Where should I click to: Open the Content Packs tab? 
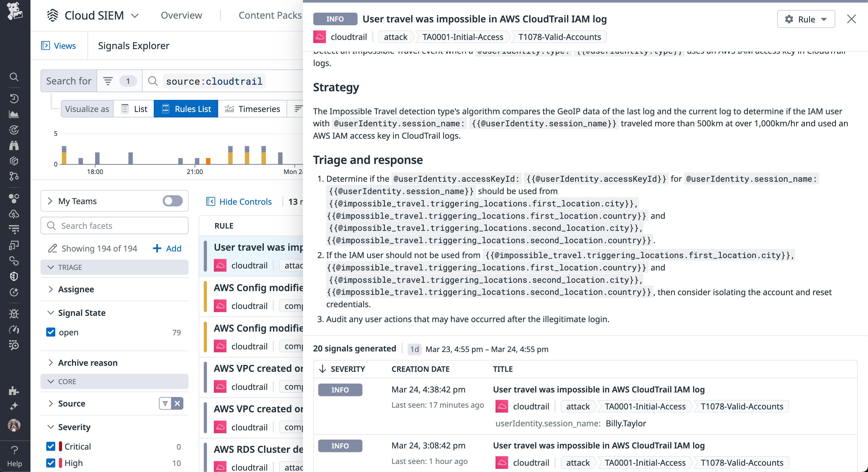coord(270,15)
